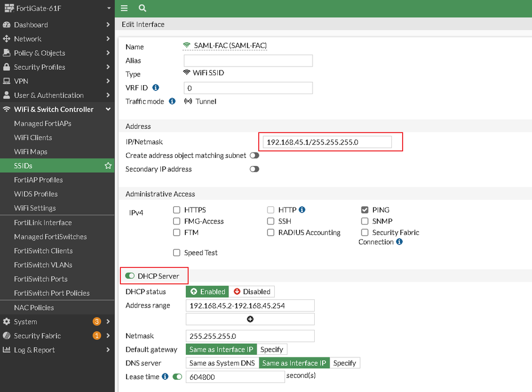Expand the Policy & Objects menu

(x=57, y=53)
